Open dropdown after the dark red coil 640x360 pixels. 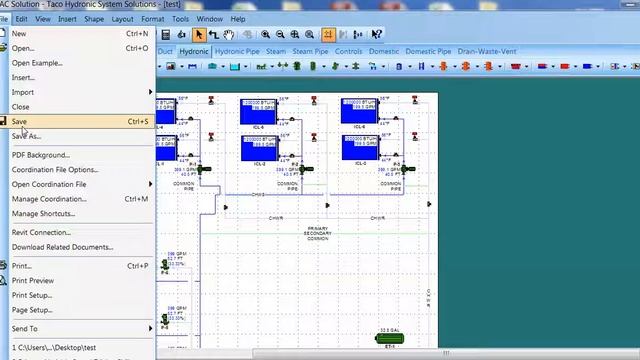[527, 67]
